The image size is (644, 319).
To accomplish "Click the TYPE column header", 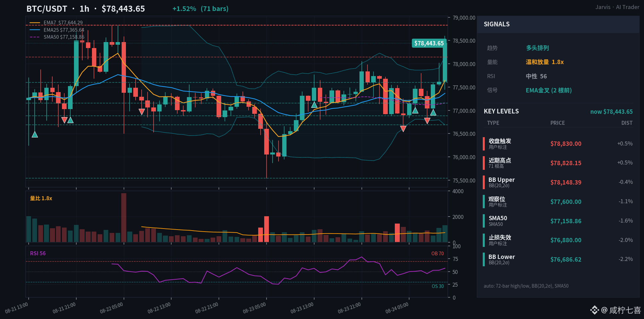I will click(x=493, y=123).
